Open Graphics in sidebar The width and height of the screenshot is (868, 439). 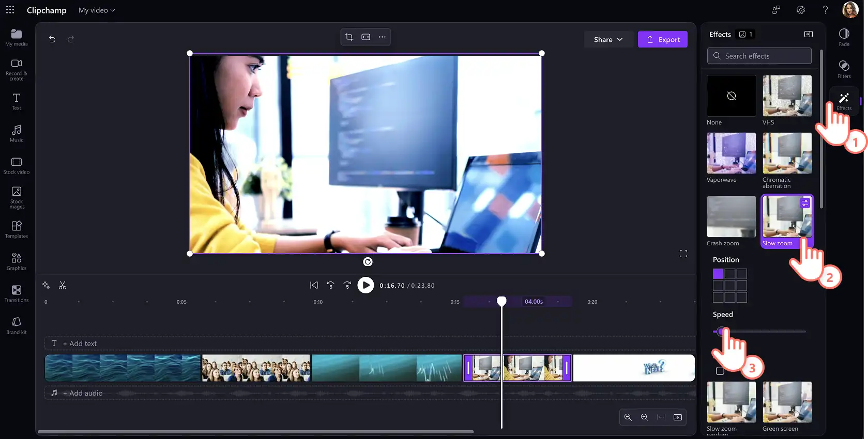17,262
